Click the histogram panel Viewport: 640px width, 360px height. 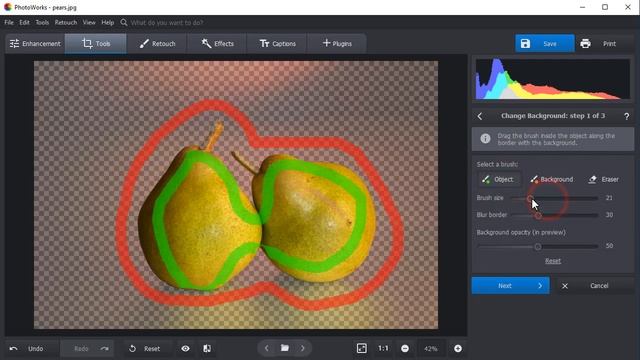point(553,79)
